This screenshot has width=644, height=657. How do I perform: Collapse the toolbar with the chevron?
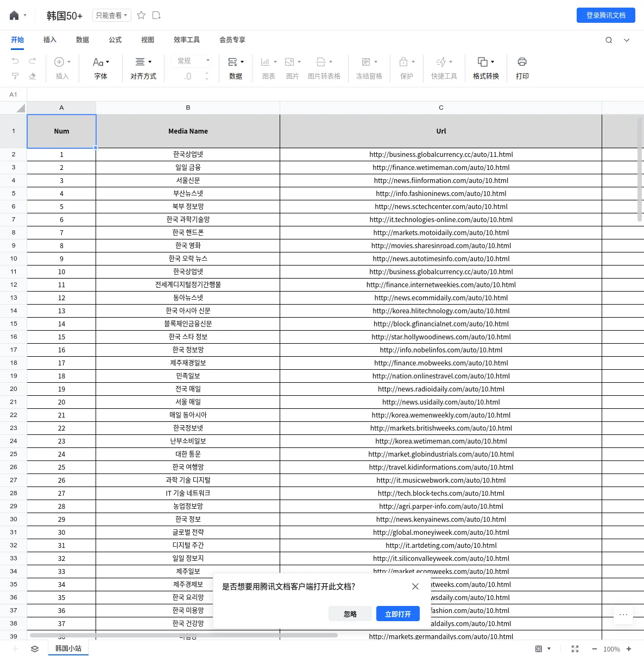point(627,40)
